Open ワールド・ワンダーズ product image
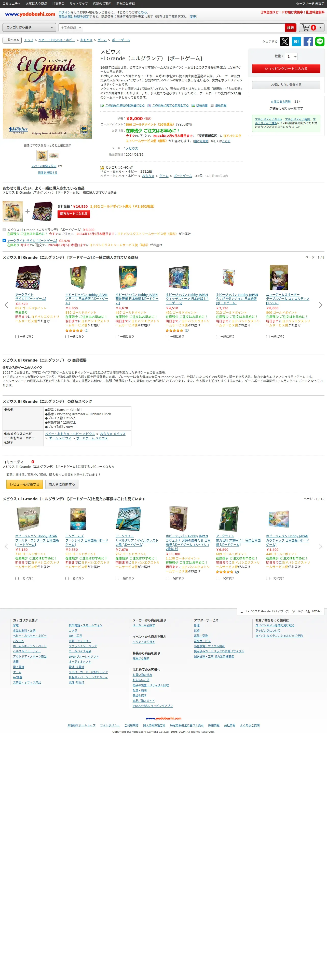Screen dimensions: 327x980 [28, 519]
